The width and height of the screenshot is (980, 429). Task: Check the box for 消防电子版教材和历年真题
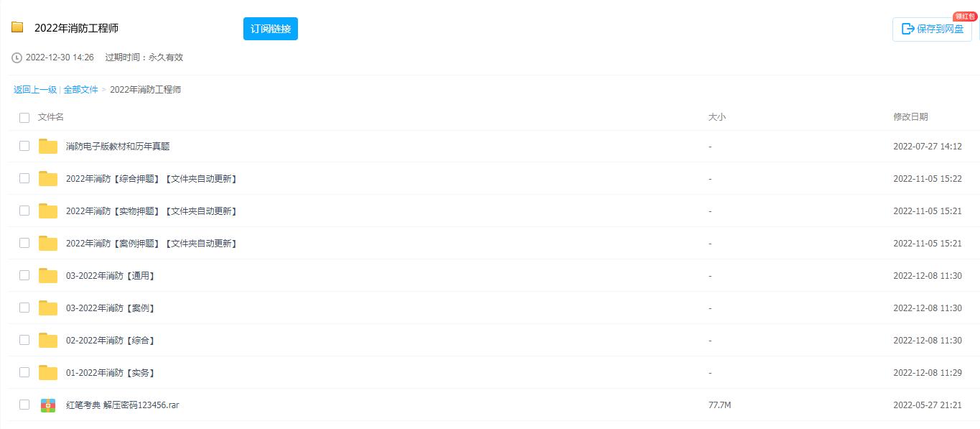click(x=24, y=146)
